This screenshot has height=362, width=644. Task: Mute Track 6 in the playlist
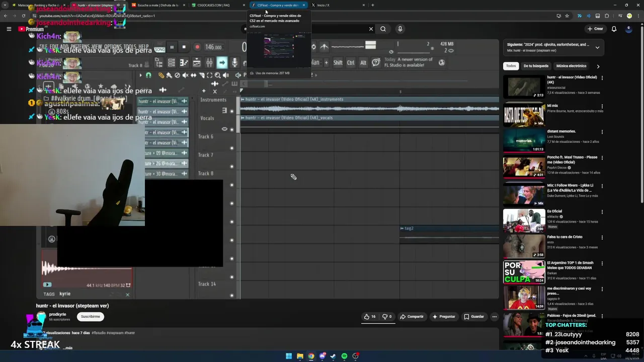tap(232, 148)
